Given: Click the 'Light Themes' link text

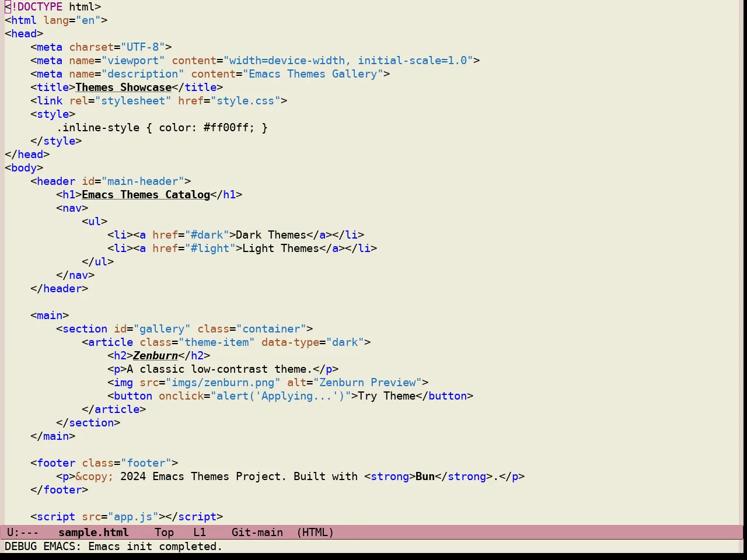Looking at the screenshot, I should [x=281, y=249].
